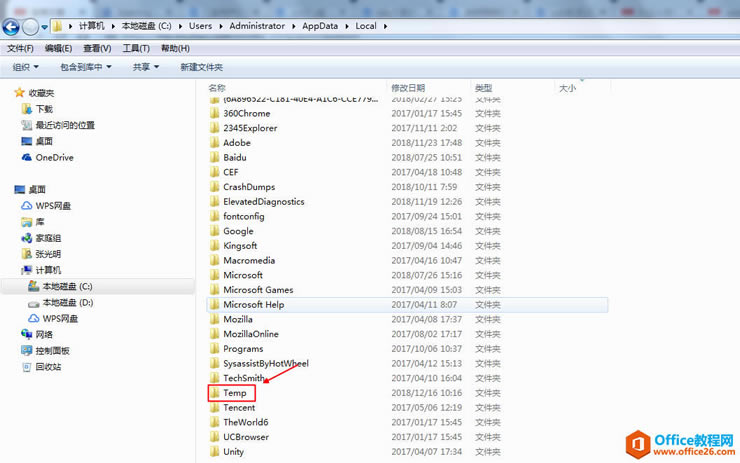Select the Adobe folder icon
This screenshot has width=740, height=463.
click(x=215, y=142)
